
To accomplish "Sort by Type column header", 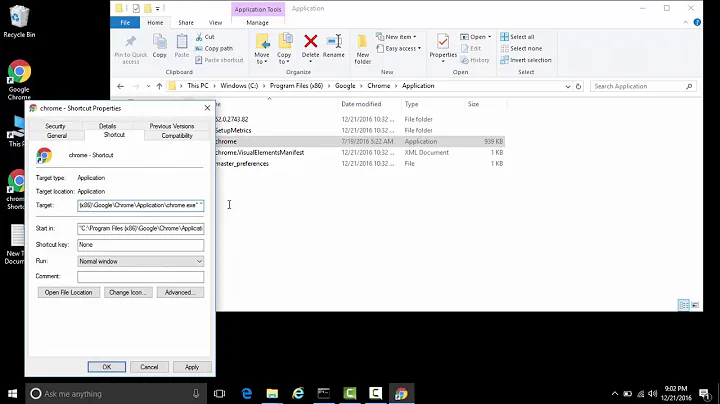I will tap(411, 104).
